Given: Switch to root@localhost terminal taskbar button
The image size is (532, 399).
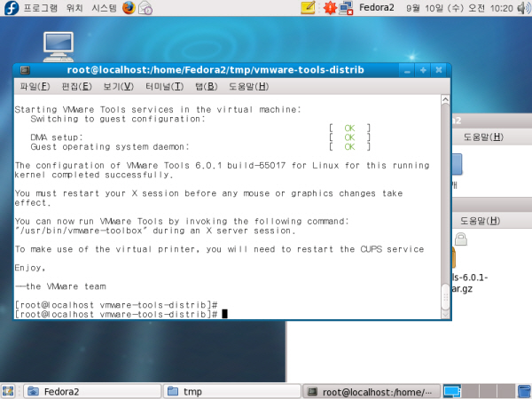Looking at the screenshot, I should tap(372, 392).
